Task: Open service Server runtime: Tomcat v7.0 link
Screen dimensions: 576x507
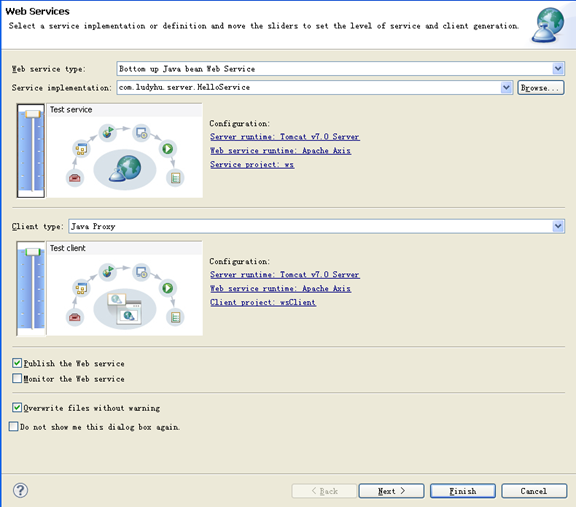Action: click(285, 137)
